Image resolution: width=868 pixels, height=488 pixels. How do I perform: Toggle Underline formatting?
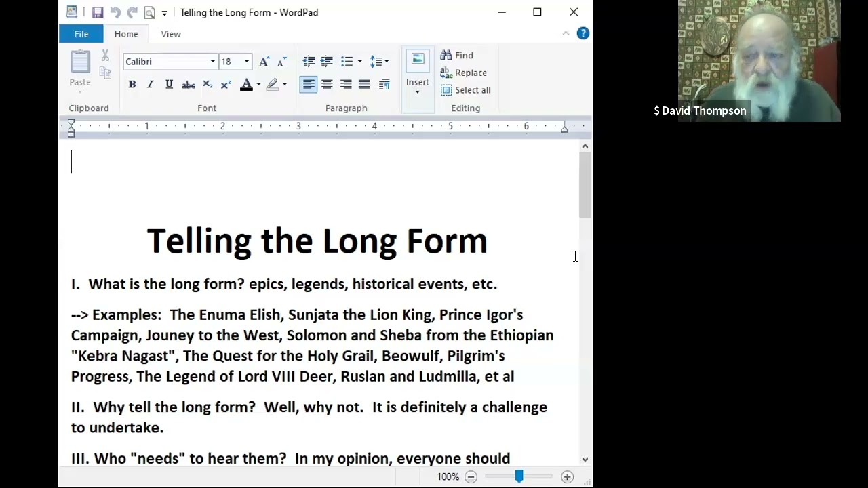pyautogui.click(x=169, y=85)
